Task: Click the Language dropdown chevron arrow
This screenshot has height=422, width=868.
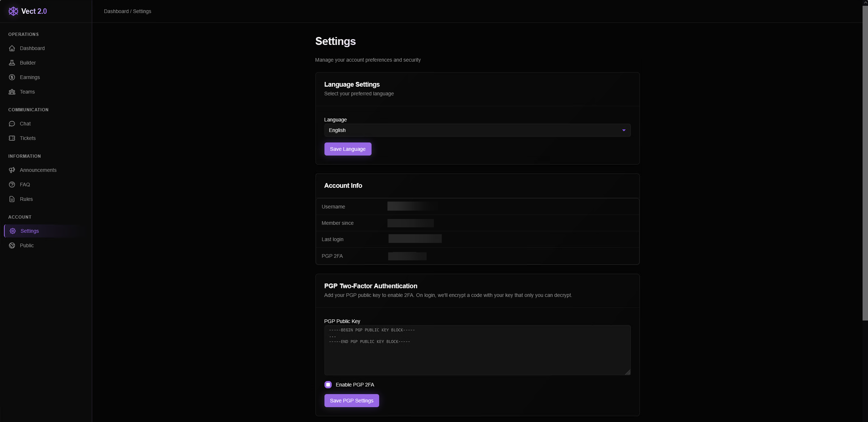Action: pyautogui.click(x=624, y=130)
